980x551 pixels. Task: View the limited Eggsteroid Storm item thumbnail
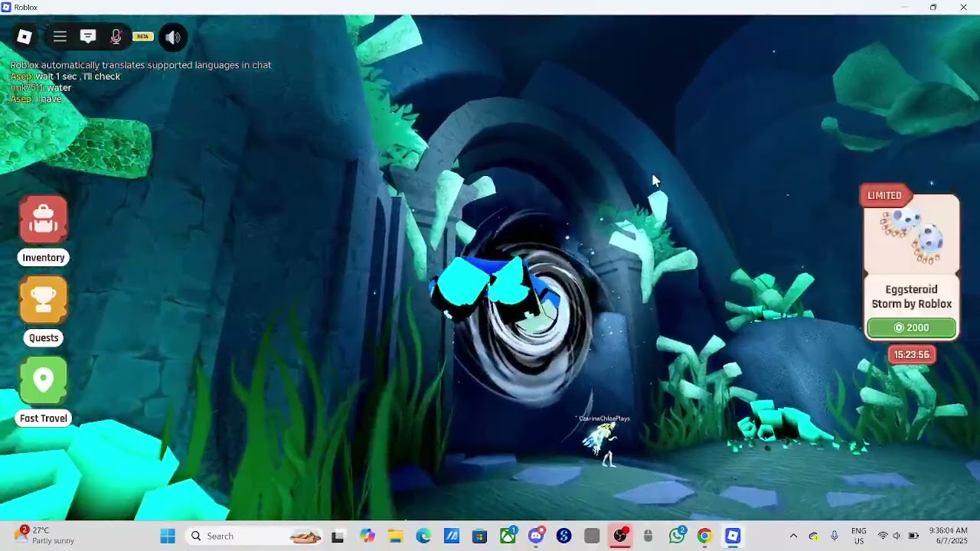tap(911, 236)
